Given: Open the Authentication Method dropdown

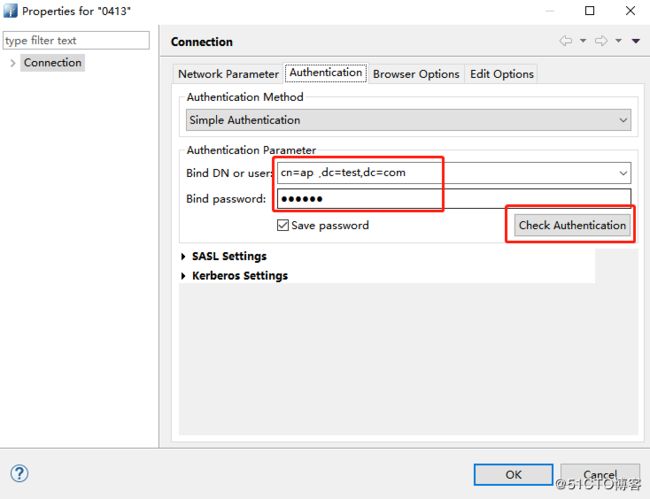Looking at the screenshot, I should point(408,120).
